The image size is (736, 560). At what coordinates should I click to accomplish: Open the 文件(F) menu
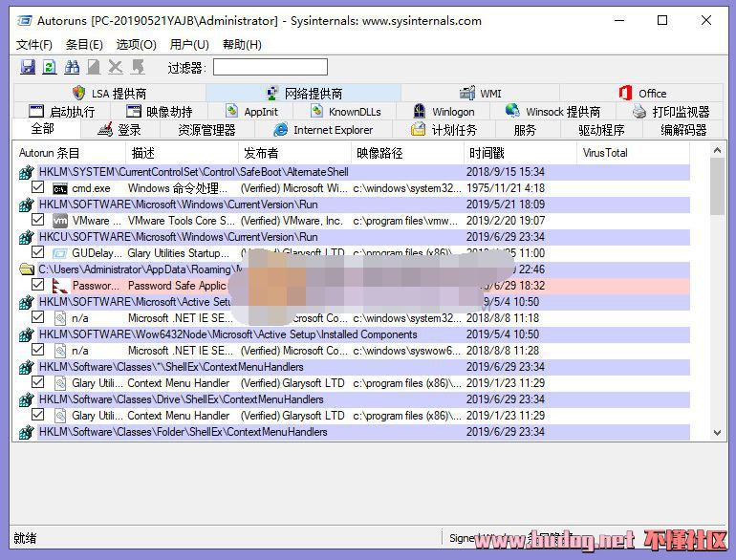34,45
